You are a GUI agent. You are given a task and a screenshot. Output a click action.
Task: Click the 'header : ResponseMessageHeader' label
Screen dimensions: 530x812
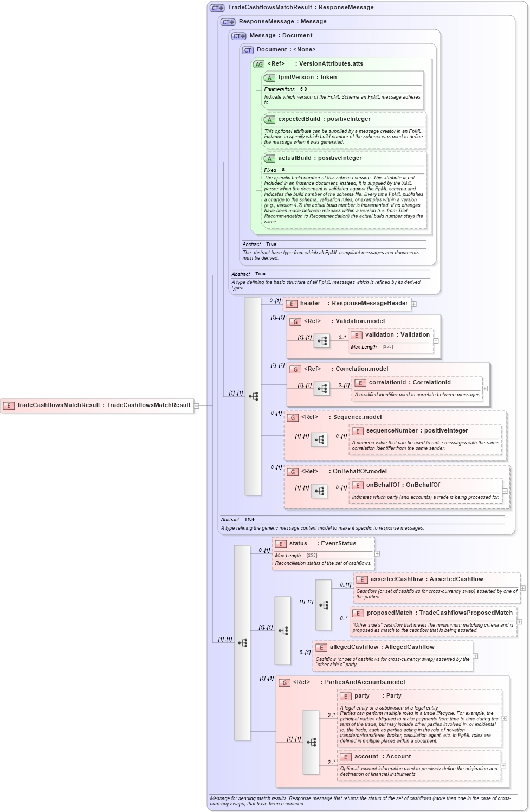(x=354, y=304)
